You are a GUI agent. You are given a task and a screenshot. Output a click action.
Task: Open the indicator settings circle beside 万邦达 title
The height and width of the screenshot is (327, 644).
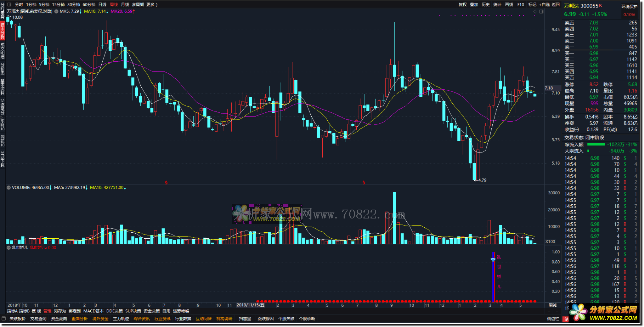[56, 11]
